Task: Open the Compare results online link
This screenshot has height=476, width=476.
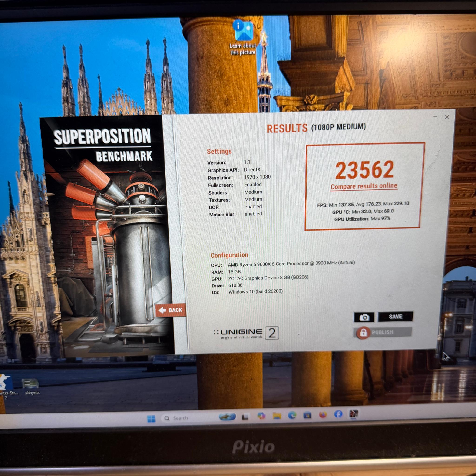Action: (364, 186)
